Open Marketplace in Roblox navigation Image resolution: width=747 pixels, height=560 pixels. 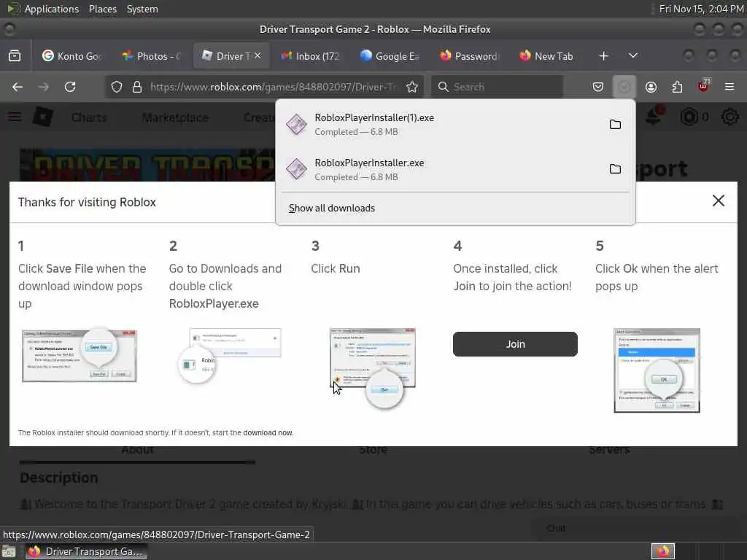[x=175, y=117]
